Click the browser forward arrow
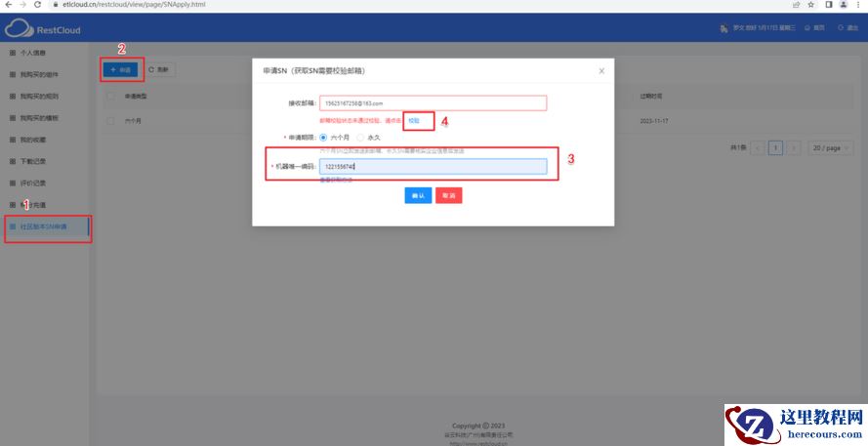This screenshot has height=446, width=868. [x=22, y=5]
